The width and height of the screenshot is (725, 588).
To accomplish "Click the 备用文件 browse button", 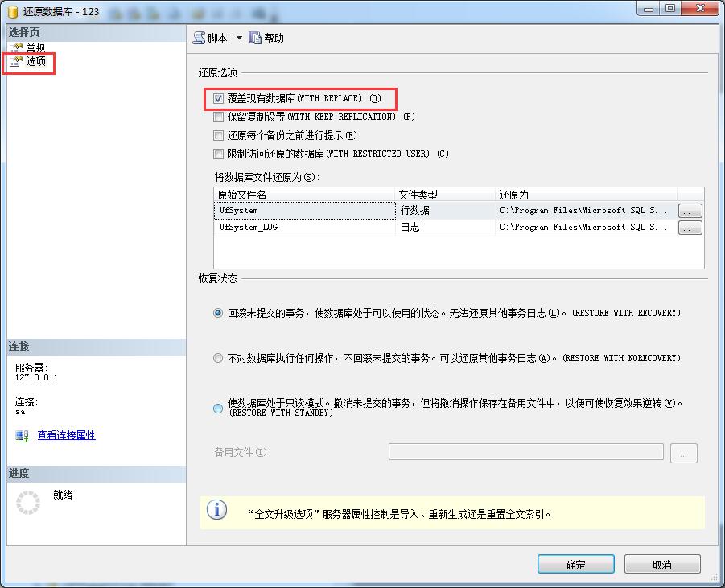I will pyautogui.click(x=684, y=453).
